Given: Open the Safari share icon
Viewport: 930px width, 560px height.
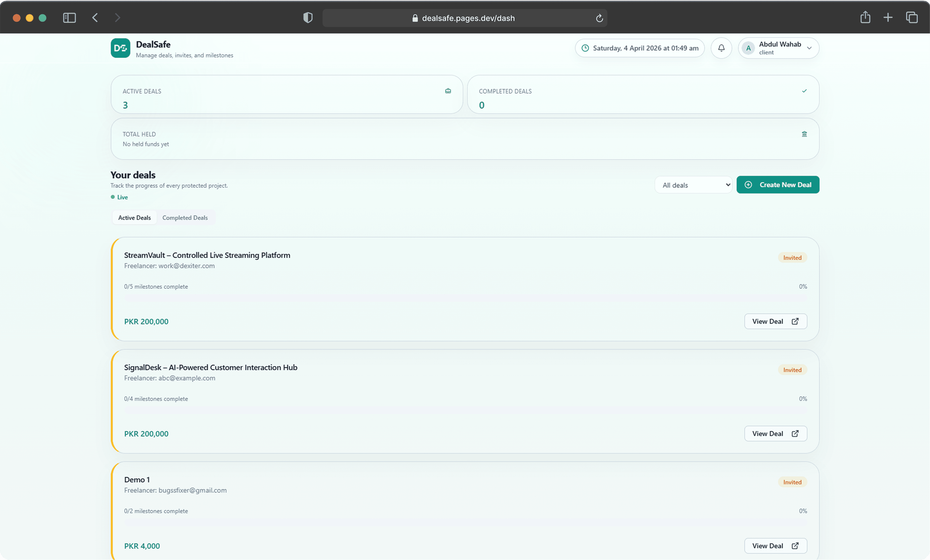Looking at the screenshot, I should pyautogui.click(x=865, y=17).
